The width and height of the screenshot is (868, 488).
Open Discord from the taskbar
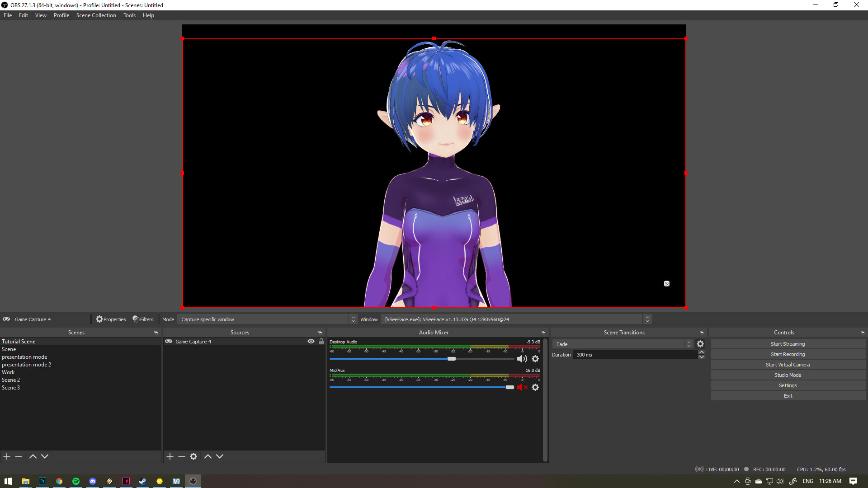(x=93, y=481)
